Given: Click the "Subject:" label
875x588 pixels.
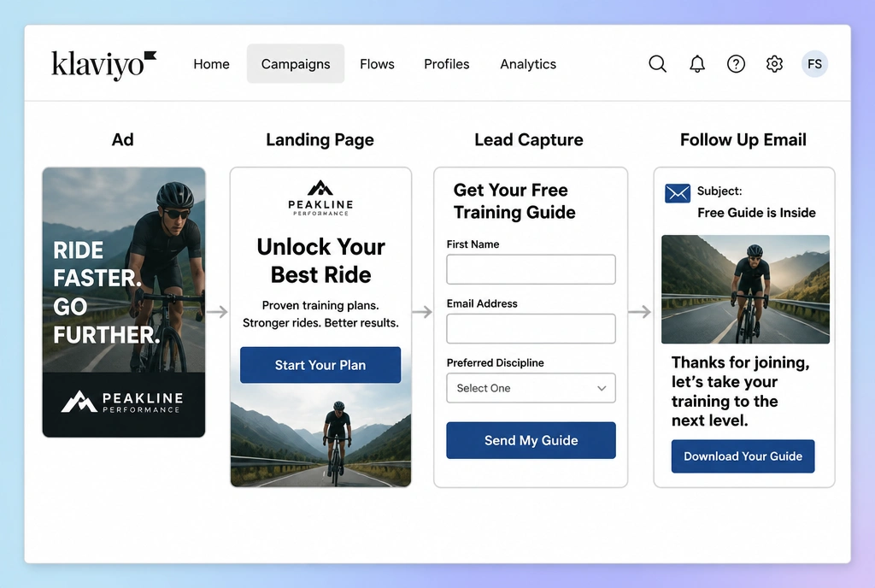Looking at the screenshot, I should (719, 191).
